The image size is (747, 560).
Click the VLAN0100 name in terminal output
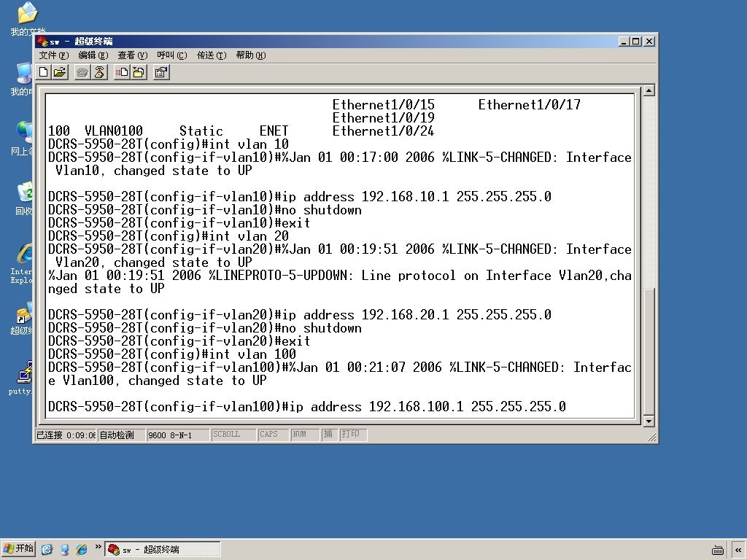pyautogui.click(x=113, y=131)
